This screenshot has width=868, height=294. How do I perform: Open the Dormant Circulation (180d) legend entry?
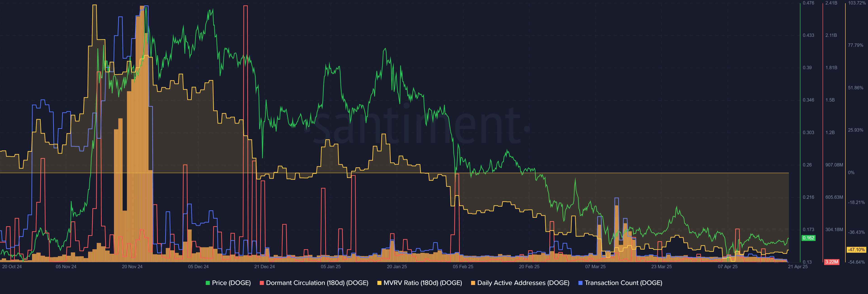(x=317, y=283)
